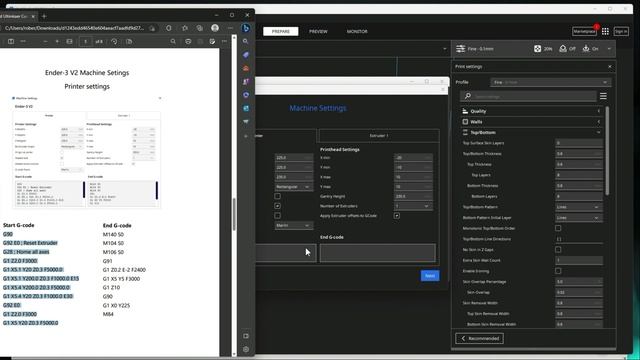Click the print settings list scrollbar
This screenshot has height=360, width=640.
[x=607, y=151]
